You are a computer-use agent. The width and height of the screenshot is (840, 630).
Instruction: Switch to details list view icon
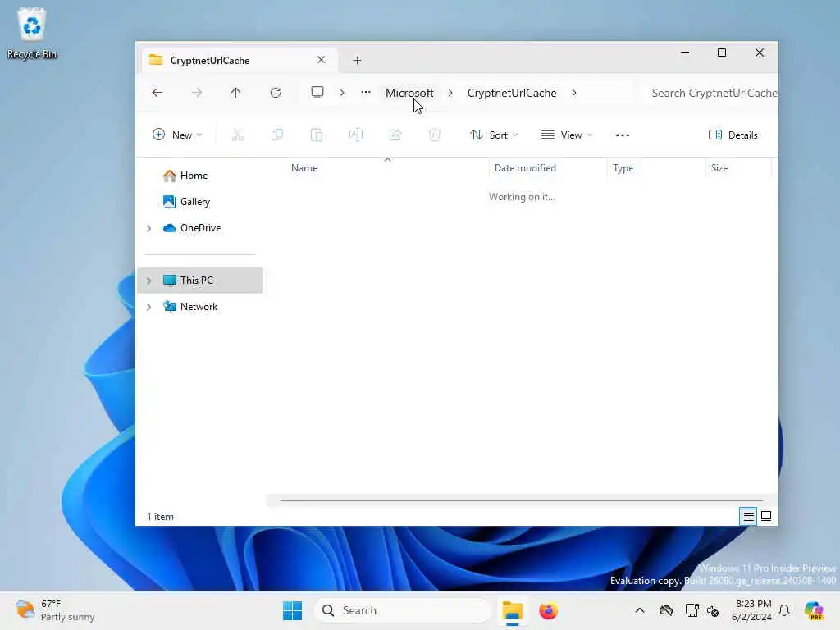(x=748, y=517)
